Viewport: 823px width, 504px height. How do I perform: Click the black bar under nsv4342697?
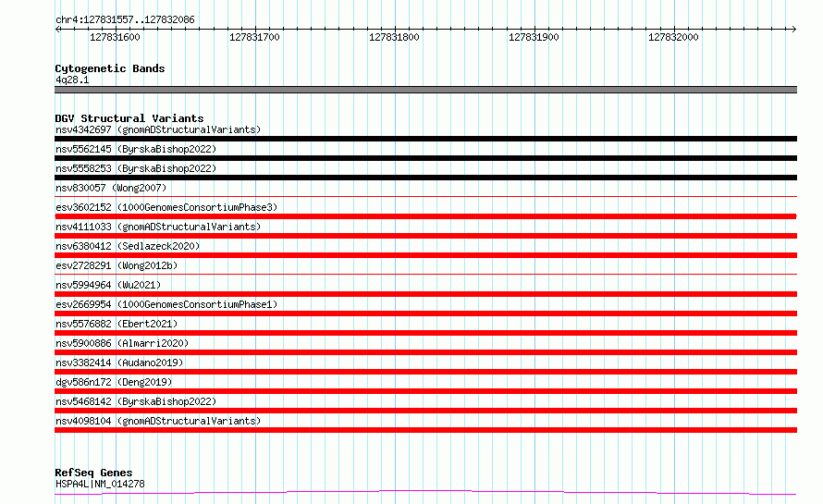click(425, 139)
